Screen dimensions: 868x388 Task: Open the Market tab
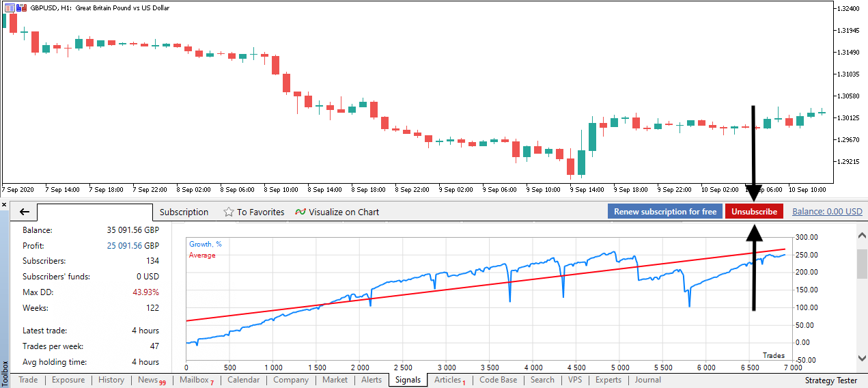pyautogui.click(x=335, y=380)
